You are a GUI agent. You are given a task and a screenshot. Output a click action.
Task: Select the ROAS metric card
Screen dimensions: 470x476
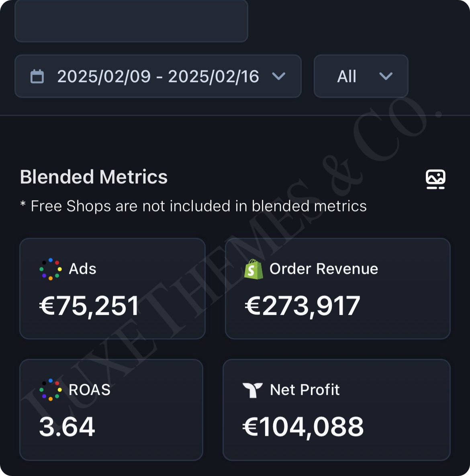click(111, 409)
